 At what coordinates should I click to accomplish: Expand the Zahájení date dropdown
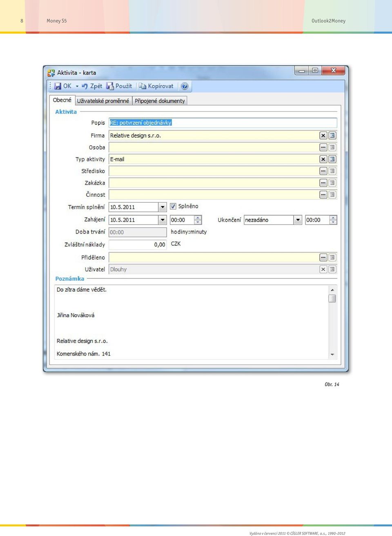pyautogui.click(x=163, y=220)
